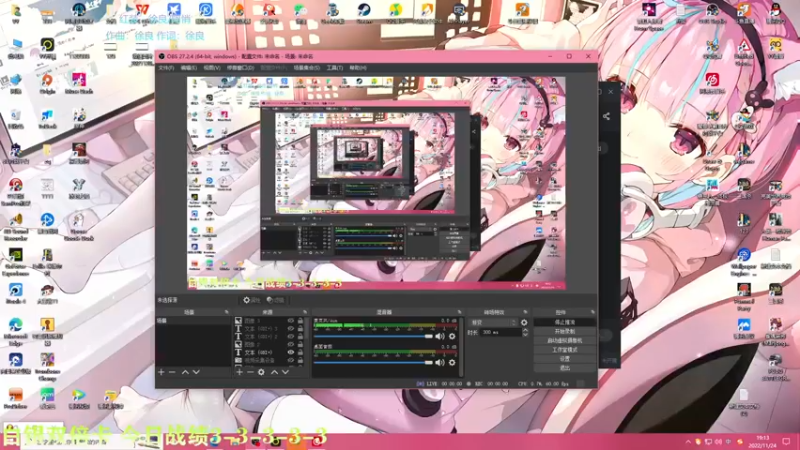
Task: Open source properties via the gear in the Sources toolbar
Action: 261,372
